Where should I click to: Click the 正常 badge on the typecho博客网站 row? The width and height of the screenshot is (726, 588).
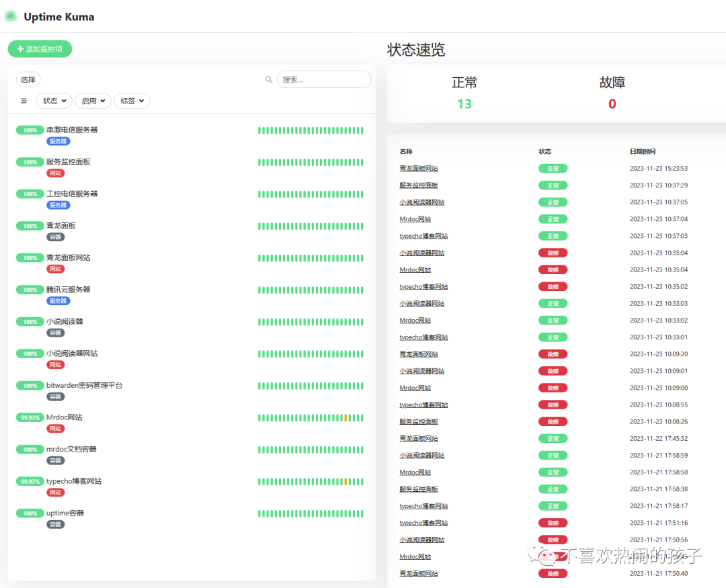pyautogui.click(x=553, y=236)
